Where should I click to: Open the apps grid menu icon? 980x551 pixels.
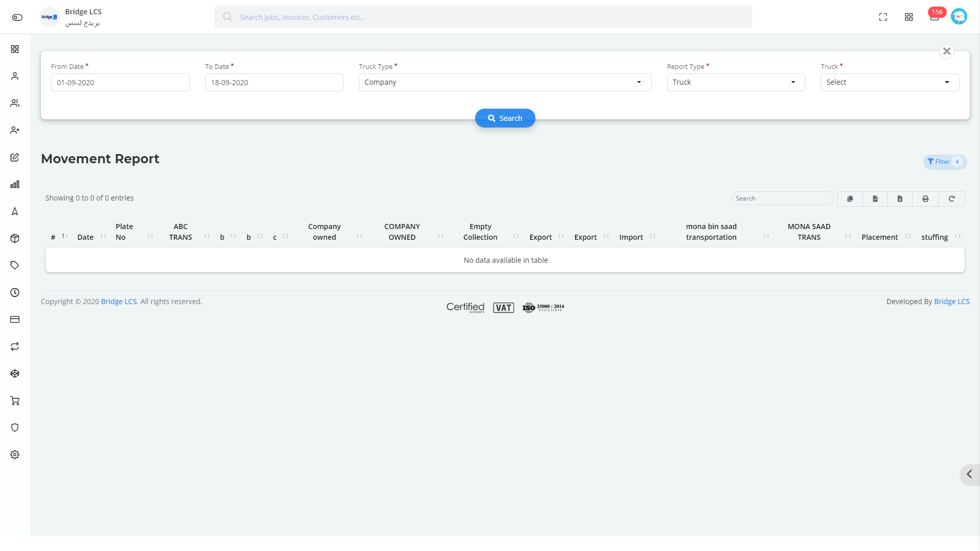tap(909, 17)
